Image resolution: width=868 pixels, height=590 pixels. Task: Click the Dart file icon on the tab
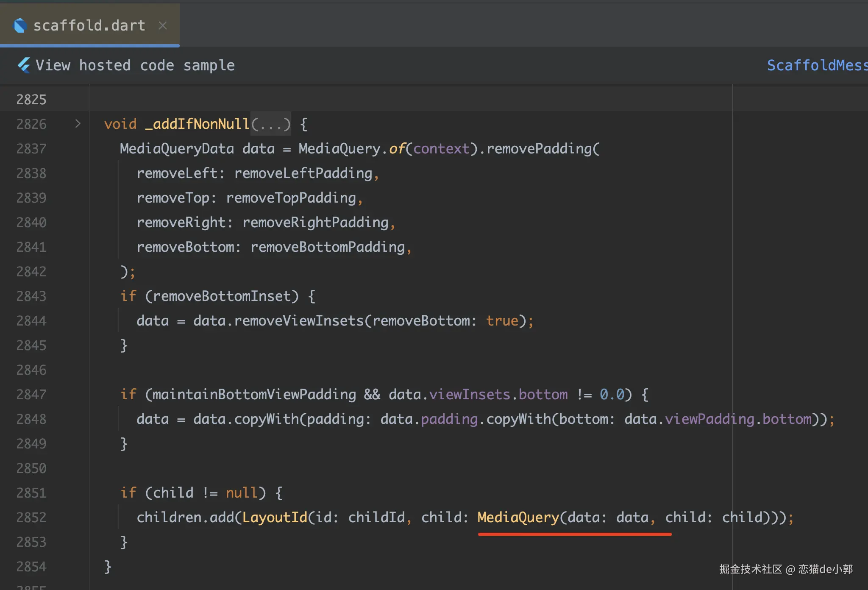[20, 25]
